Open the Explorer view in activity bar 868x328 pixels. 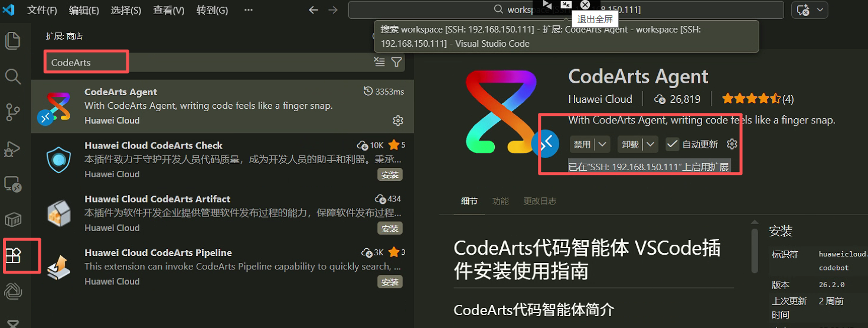(x=13, y=40)
